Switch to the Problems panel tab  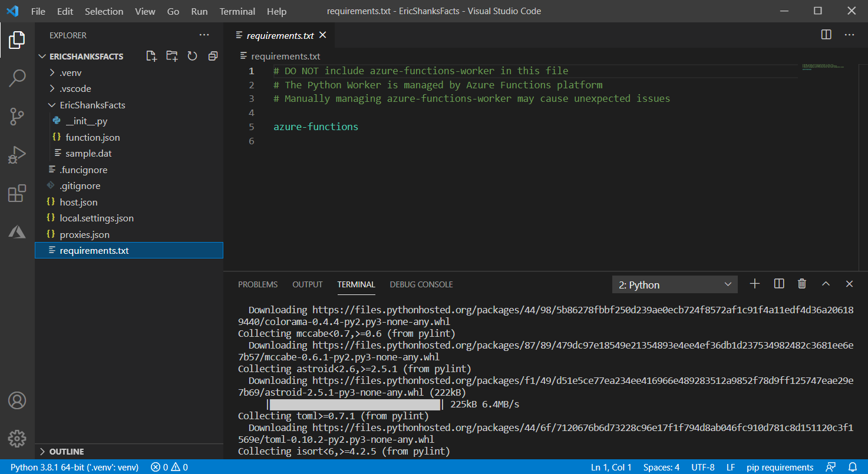(x=258, y=284)
